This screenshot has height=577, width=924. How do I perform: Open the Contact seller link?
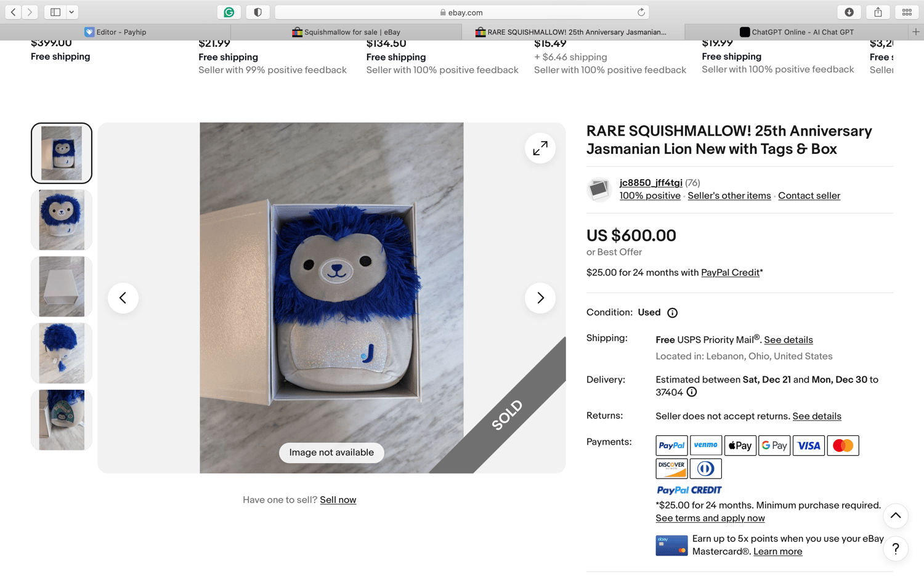809,196
